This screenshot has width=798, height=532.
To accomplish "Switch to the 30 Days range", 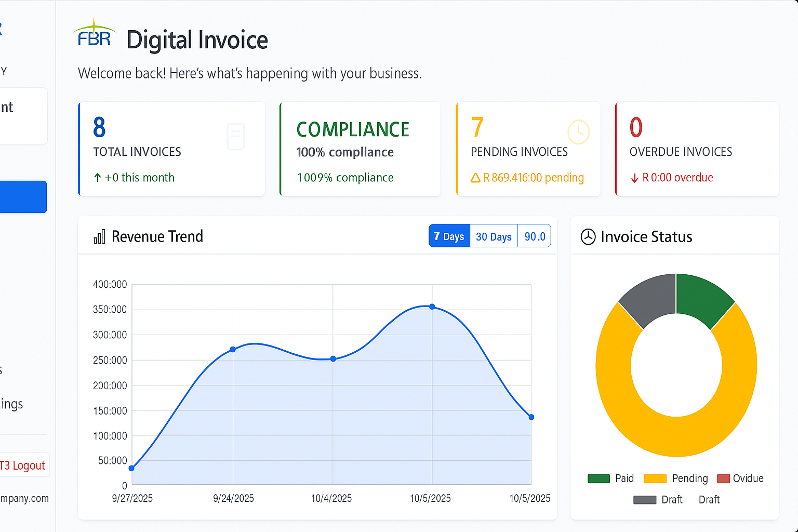I will [494, 236].
